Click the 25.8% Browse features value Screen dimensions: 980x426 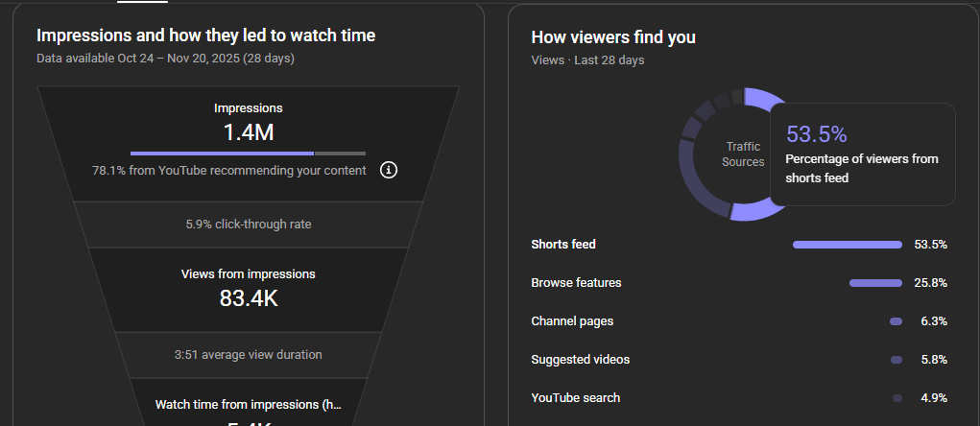tap(931, 283)
